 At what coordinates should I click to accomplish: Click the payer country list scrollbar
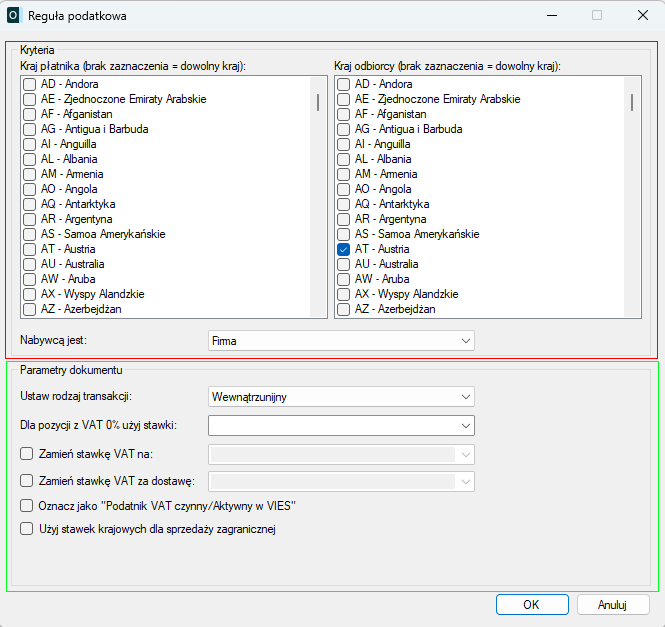coord(318,101)
